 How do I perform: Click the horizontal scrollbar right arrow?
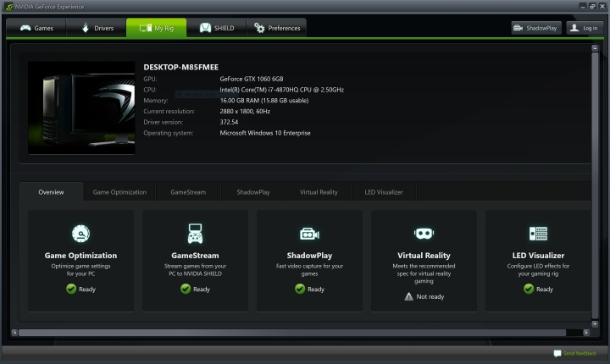pyautogui.click(x=586, y=333)
